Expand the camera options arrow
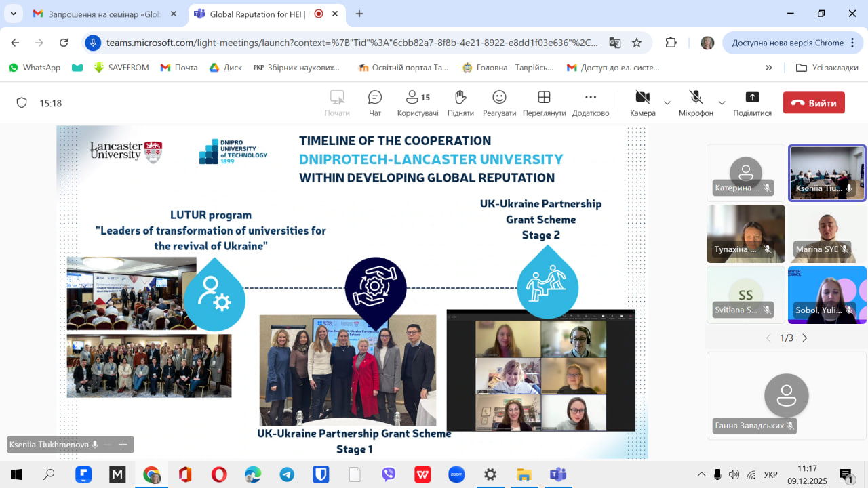The image size is (868, 488). (667, 103)
